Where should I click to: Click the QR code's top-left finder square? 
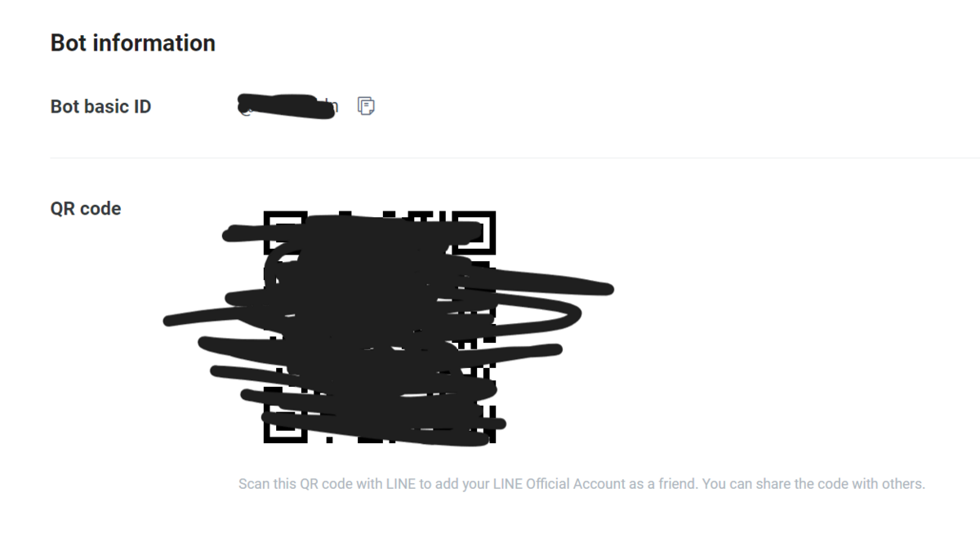285,231
